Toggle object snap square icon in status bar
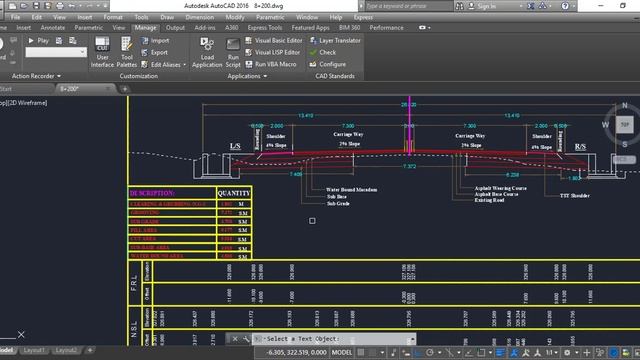This screenshot has width=640, height=360. point(482,352)
